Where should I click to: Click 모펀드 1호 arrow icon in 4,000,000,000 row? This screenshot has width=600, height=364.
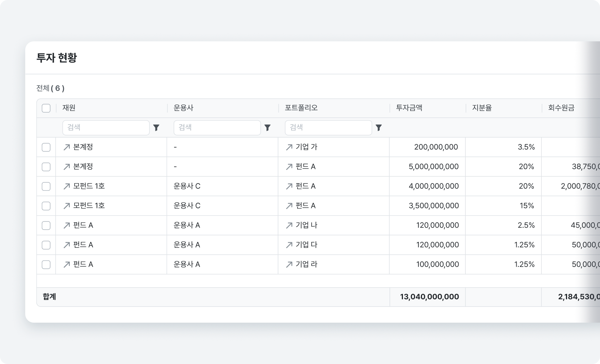pyautogui.click(x=67, y=186)
